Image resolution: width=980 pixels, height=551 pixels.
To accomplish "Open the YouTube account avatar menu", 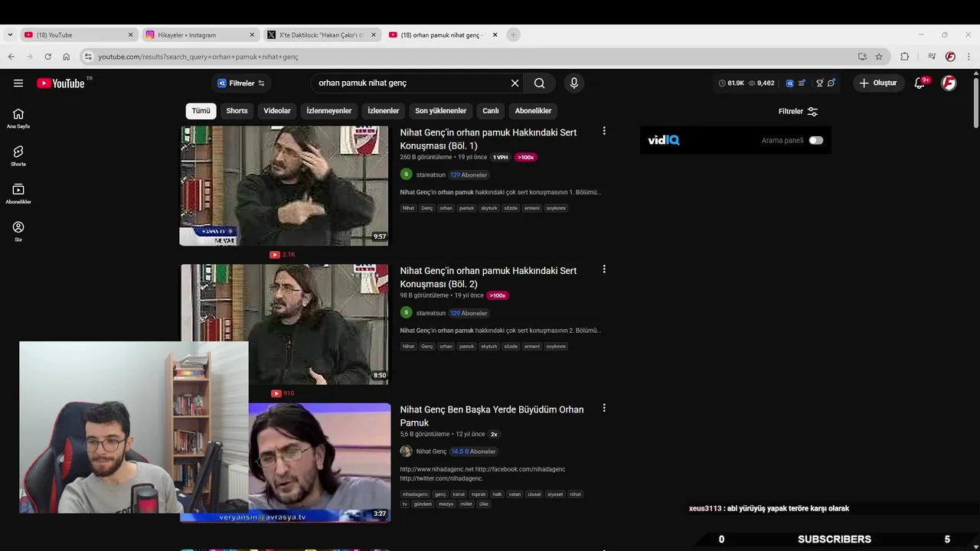I will pyautogui.click(x=949, y=83).
